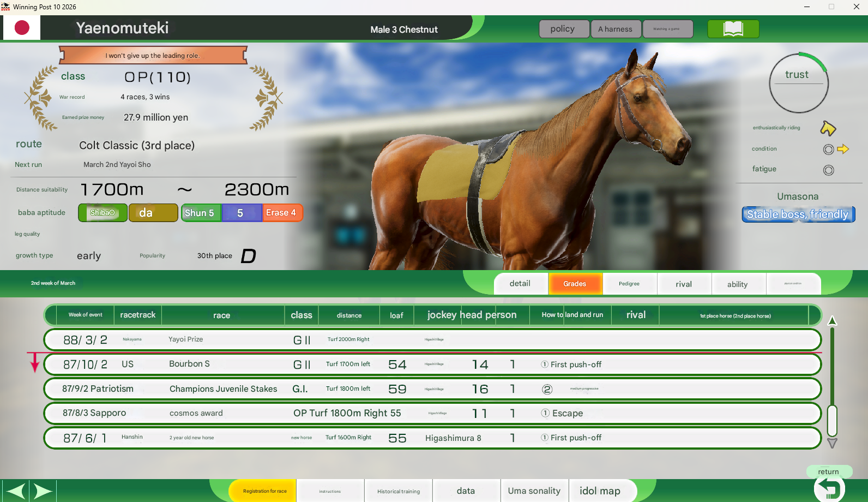Click the loaf column header
This screenshot has height=502, width=868.
tap(396, 315)
